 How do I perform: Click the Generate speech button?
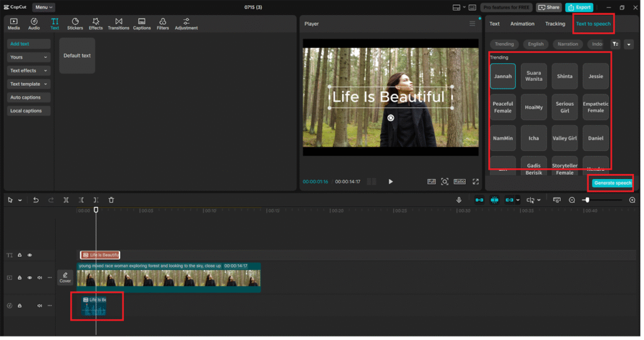[612, 183]
